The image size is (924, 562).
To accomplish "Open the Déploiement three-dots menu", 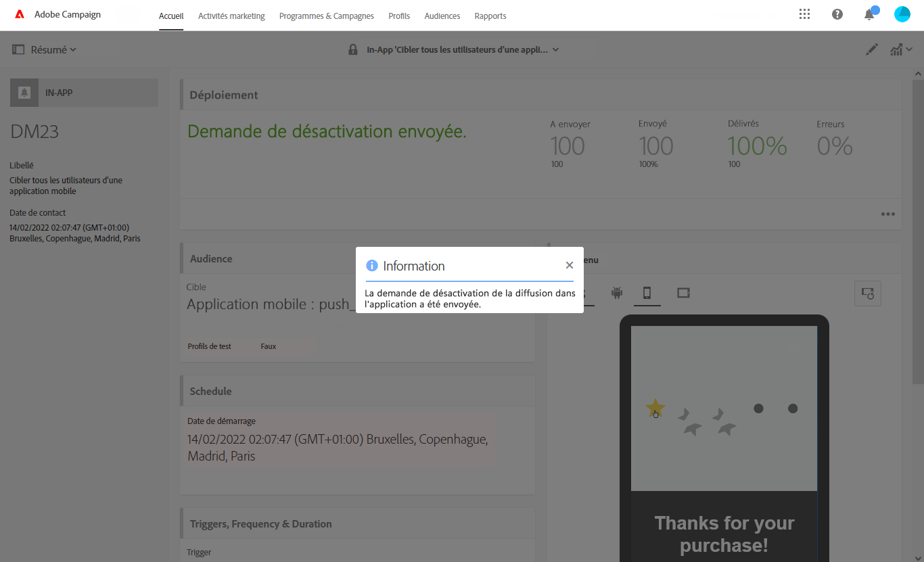I will point(888,214).
